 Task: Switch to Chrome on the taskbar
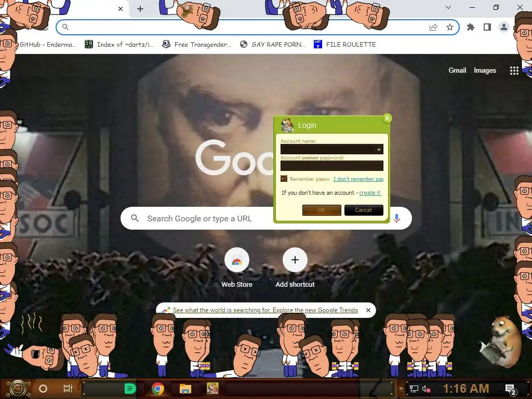pyautogui.click(x=158, y=389)
